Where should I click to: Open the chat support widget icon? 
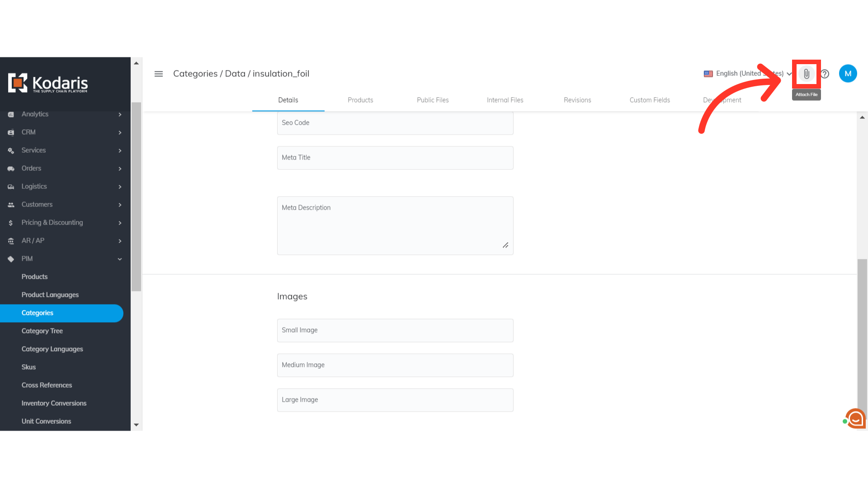855,418
